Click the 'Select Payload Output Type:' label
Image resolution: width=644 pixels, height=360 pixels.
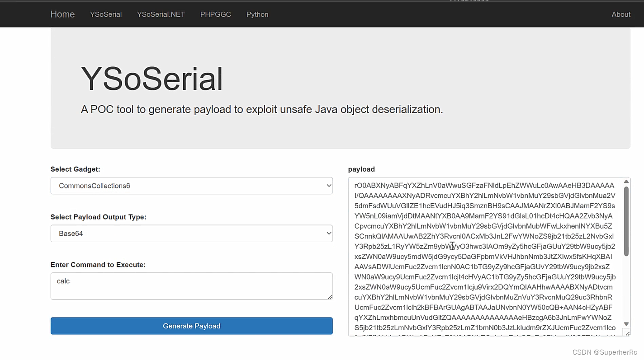click(x=99, y=217)
